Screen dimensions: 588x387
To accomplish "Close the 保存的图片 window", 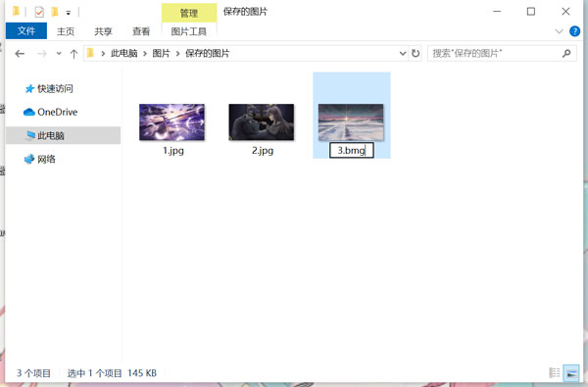I will point(565,12).
